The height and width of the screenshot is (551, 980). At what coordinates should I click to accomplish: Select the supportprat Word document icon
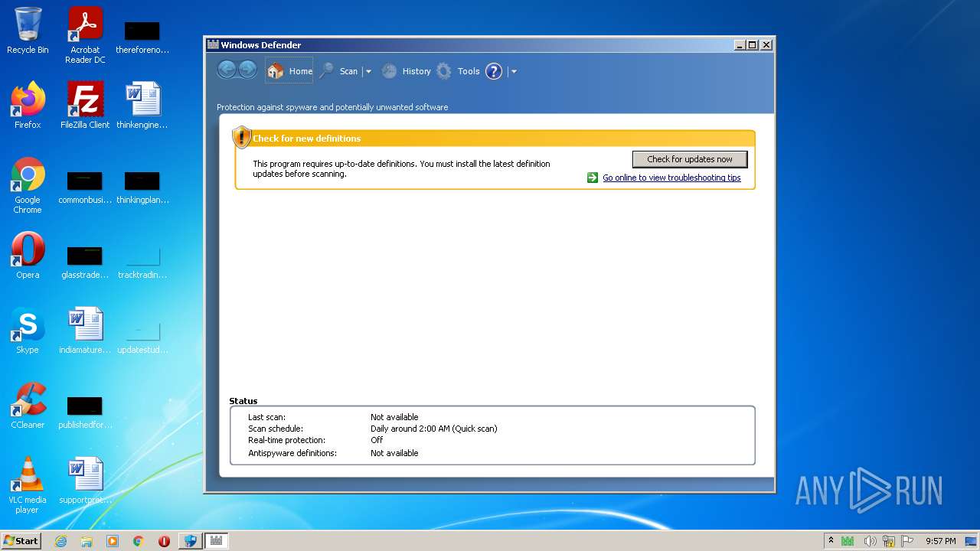tap(85, 481)
